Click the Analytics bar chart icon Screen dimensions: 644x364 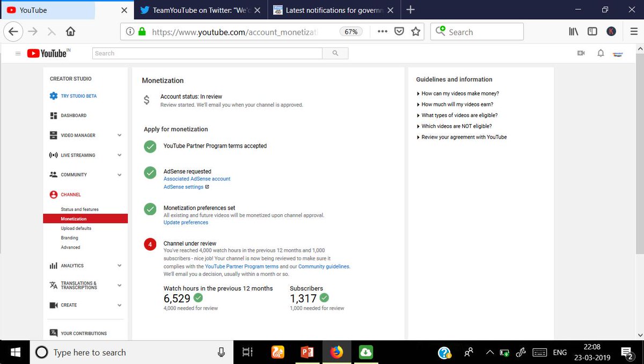[53, 266]
